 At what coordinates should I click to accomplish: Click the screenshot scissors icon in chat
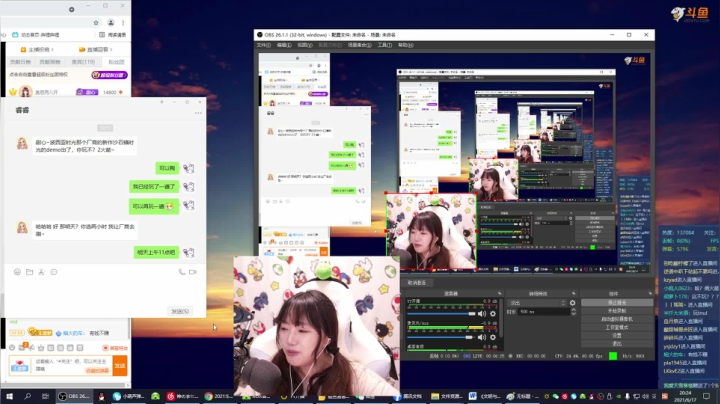pos(41,272)
